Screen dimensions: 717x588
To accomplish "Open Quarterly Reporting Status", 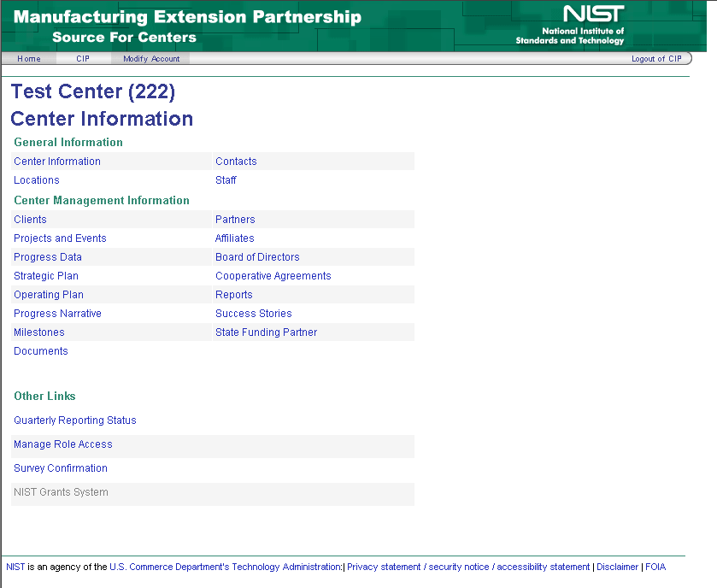I will pyautogui.click(x=75, y=420).
